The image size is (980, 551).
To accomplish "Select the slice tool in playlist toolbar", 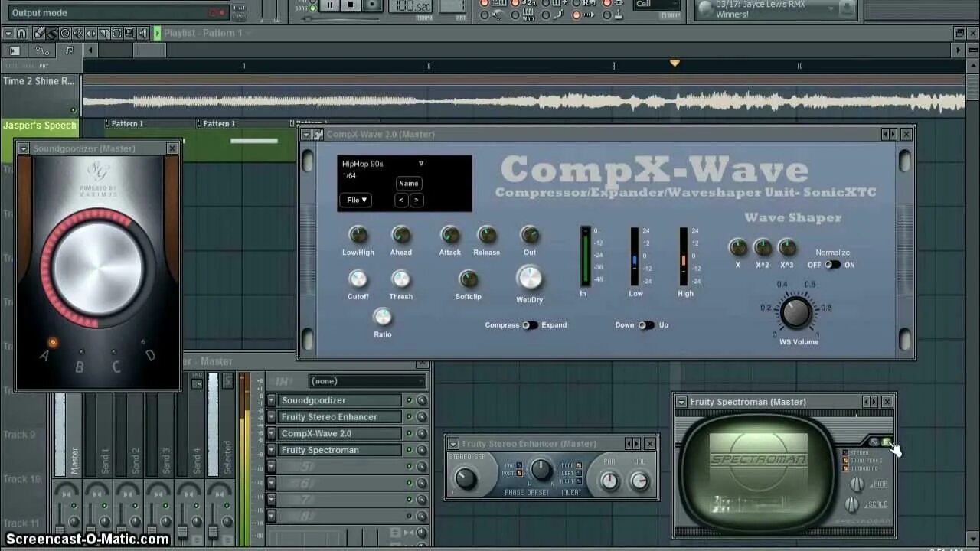I will tap(104, 33).
